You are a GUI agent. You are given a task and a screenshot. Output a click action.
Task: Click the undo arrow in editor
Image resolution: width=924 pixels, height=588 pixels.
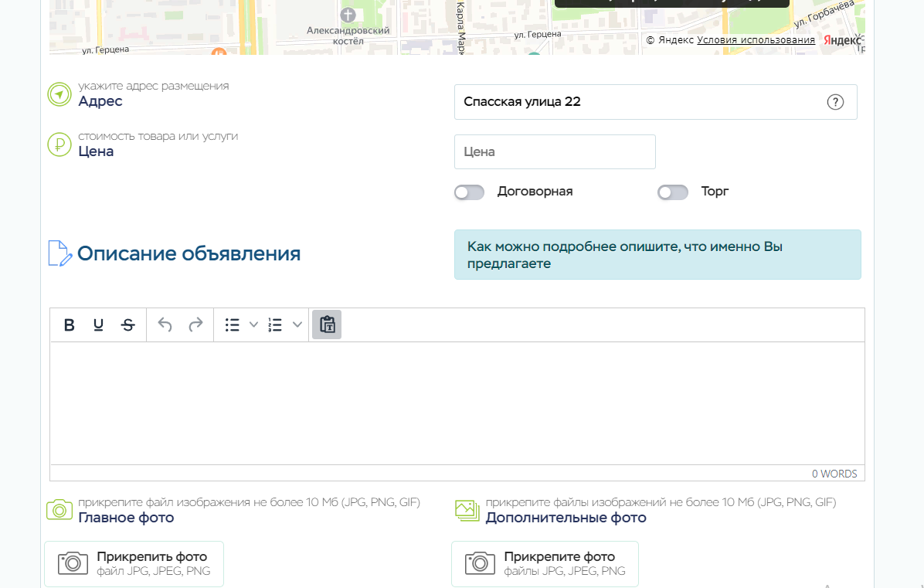[x=165, y=325]
